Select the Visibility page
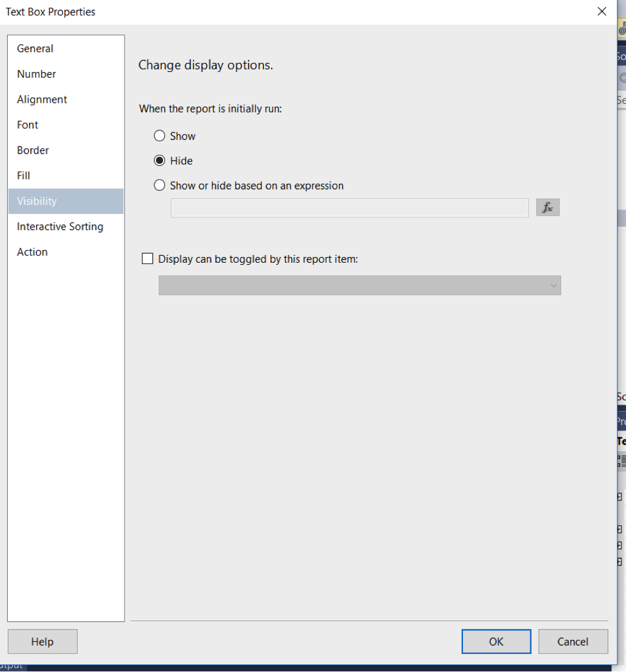 66,201
